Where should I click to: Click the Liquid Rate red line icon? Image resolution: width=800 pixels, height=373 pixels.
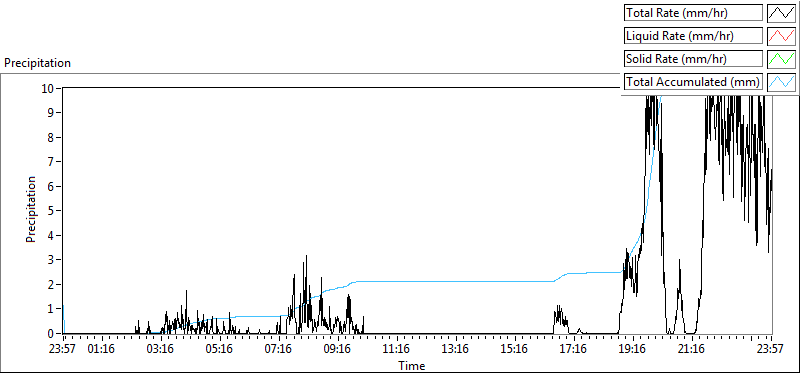point(782,36)
